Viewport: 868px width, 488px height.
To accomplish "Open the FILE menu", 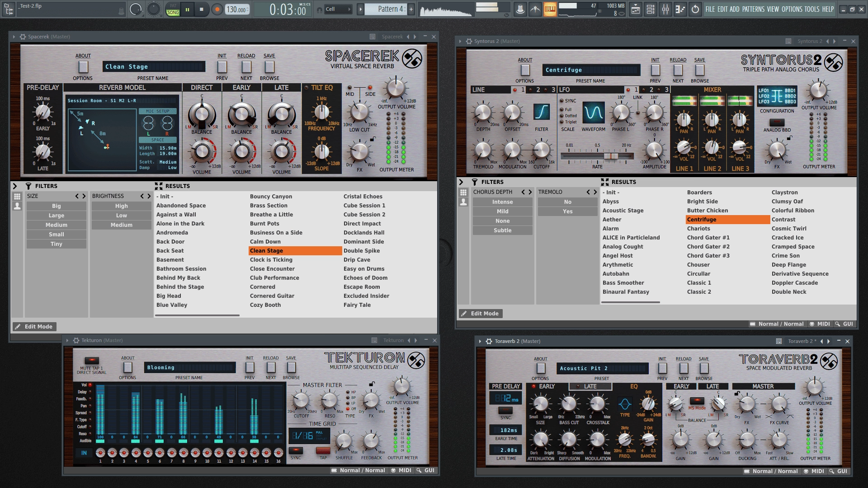I will [710, 9].
